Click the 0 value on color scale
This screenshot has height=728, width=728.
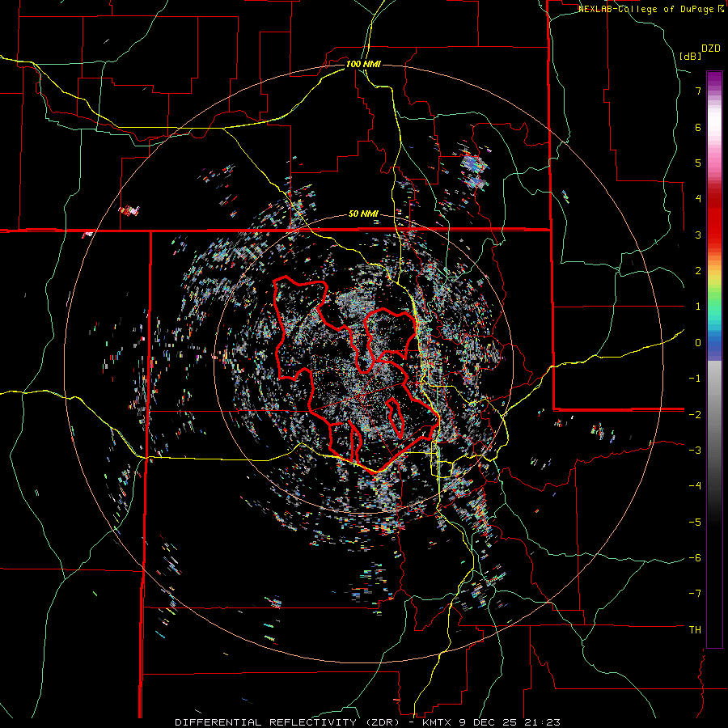click(698, 343)
